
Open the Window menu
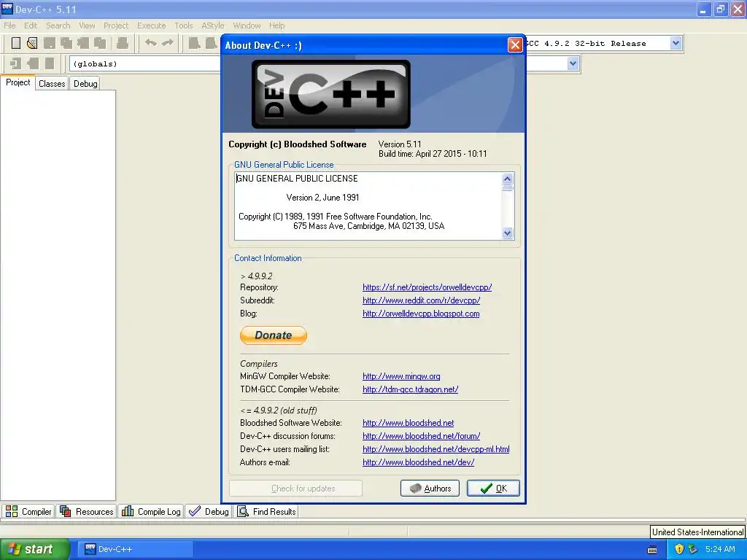pyautogui.click(x=247, y=26)
